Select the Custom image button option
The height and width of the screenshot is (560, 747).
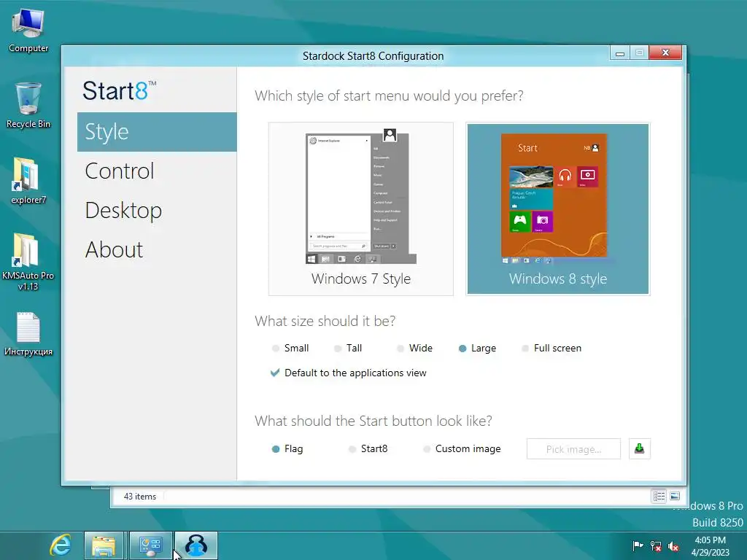click(462, 448)
